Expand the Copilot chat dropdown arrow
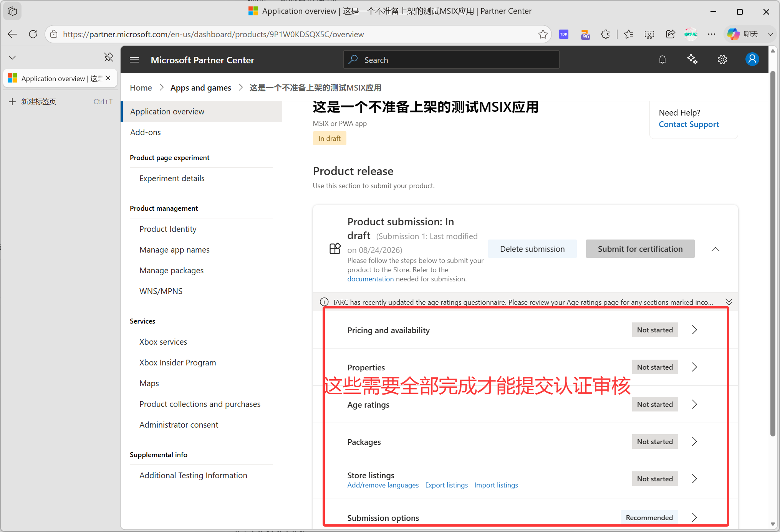Viewport: 780px width, 532px height. coord(770,34)
